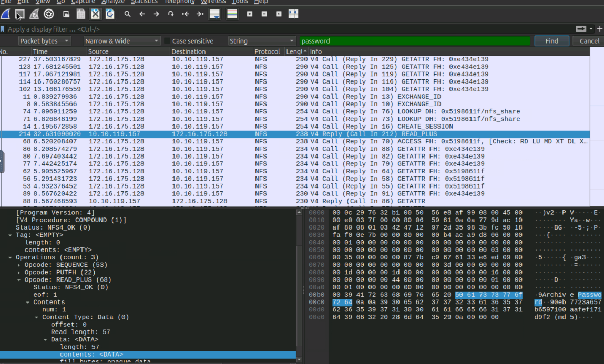Collapse the Operations (count: 3) node
The image size is (604, 364).
(11, 258)
